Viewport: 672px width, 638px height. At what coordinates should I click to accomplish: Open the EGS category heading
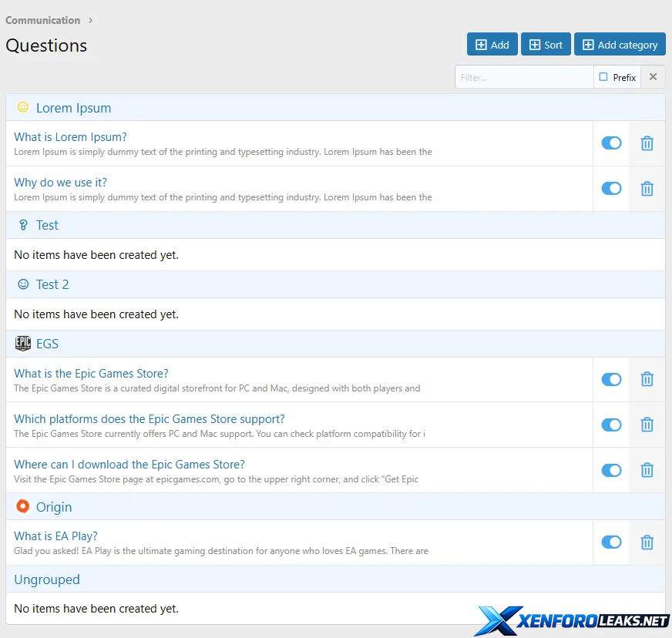click(47, 344)
